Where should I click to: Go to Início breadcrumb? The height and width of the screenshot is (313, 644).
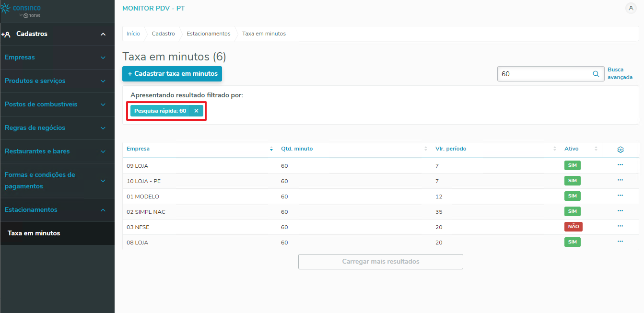[x=133, y=34]
